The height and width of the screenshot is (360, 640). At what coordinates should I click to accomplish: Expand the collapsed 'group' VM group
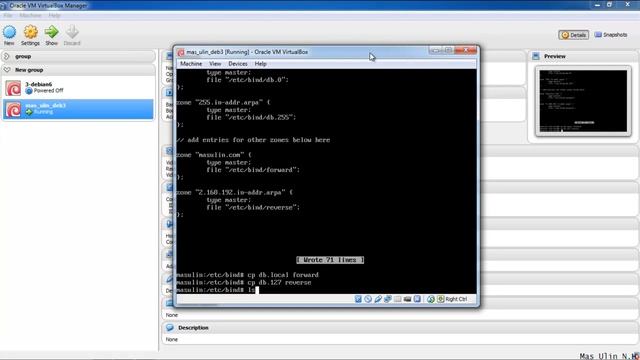point(7,56)
